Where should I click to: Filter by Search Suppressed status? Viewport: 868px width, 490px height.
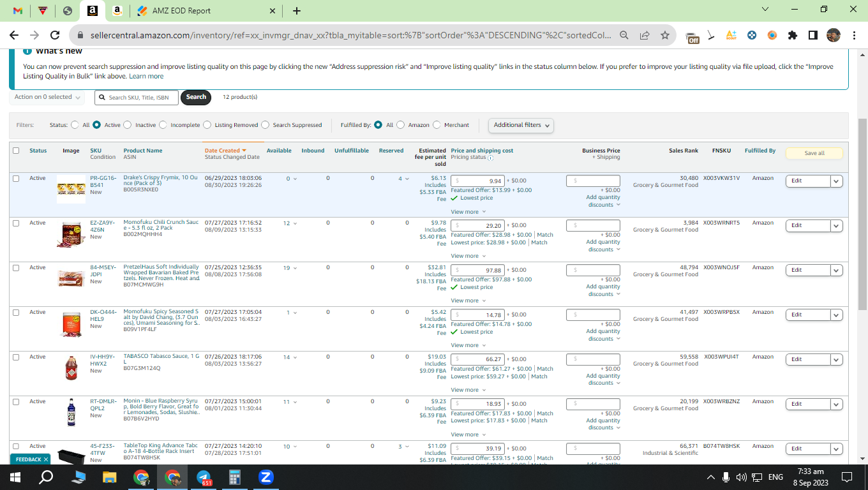tap(266, 125)
